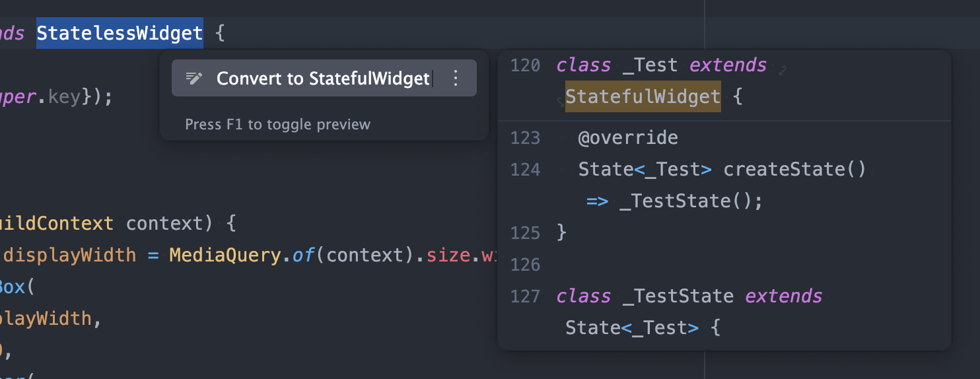Click the soft-wrap arrow before highlighted StatefulWidget
The image size is (980, 379).
pyautogui.click(x=559, y=101)
